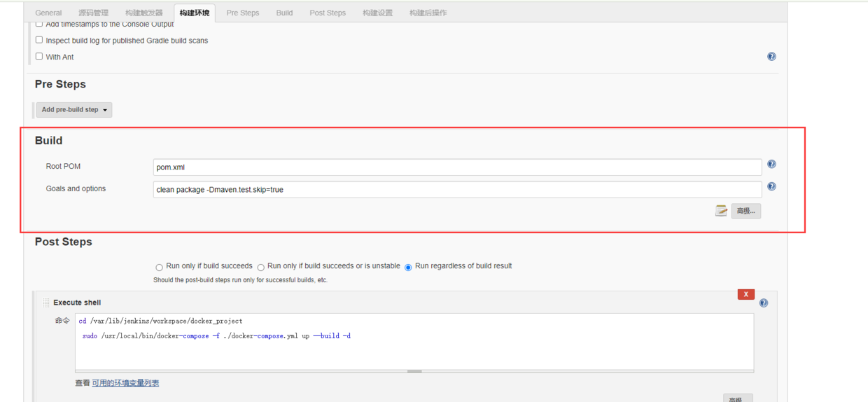
Task: Select Run only if build succeeds or unstable
Action: 260,267
